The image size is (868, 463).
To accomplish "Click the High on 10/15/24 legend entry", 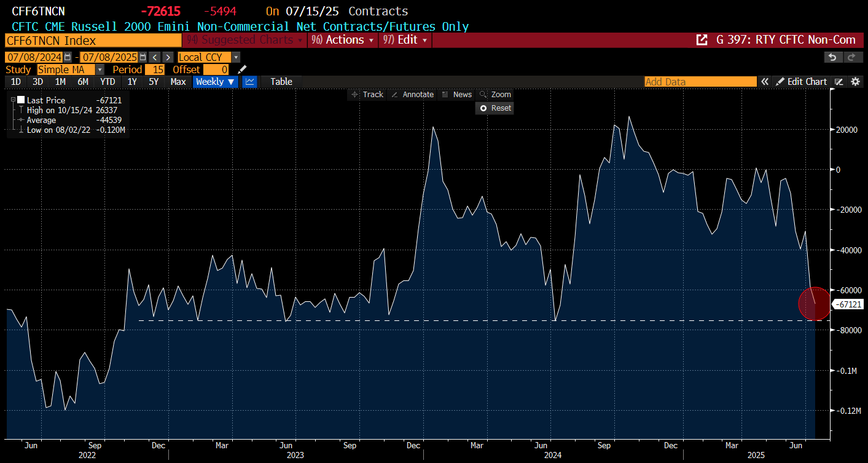I will (x=72, y=110).
